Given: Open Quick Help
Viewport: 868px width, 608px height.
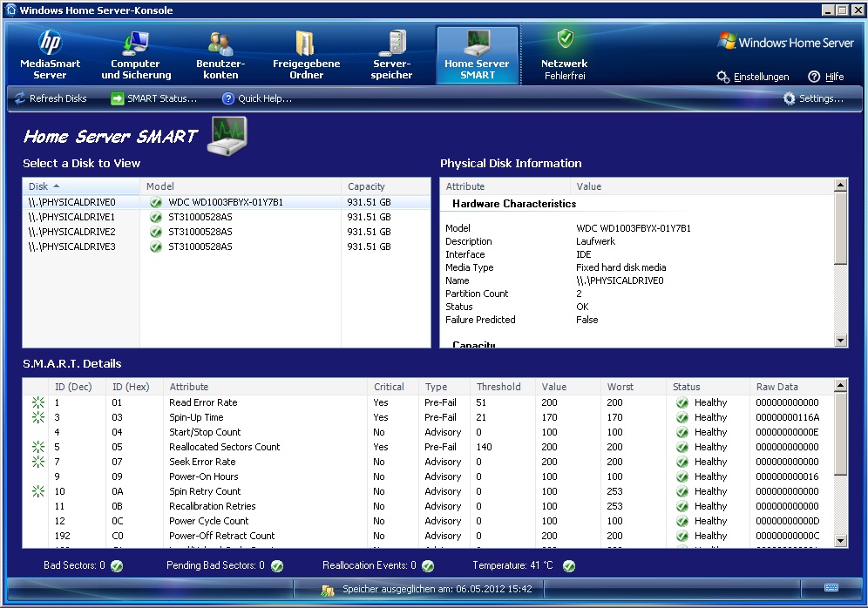Looking at the screenshot, I should (257, 98).
